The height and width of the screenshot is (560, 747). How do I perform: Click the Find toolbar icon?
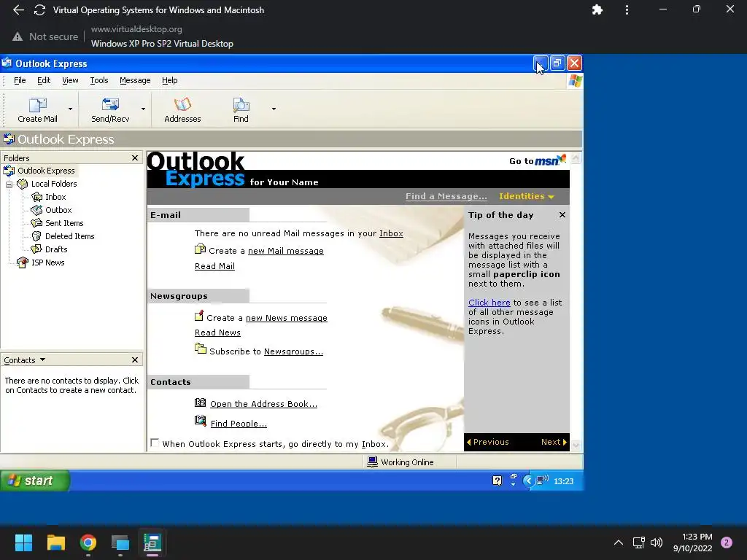pyautogui.click(x=241, y=105)
